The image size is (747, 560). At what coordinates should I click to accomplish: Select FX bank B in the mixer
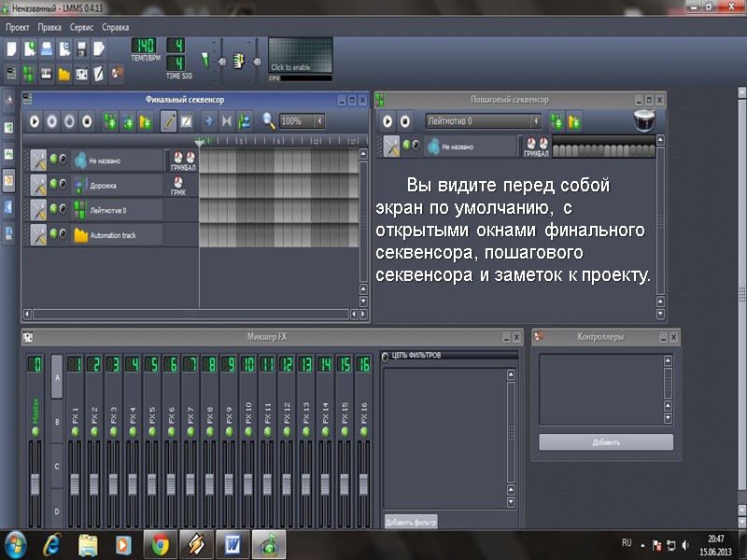pyautogui.click(x=57, y=422)
